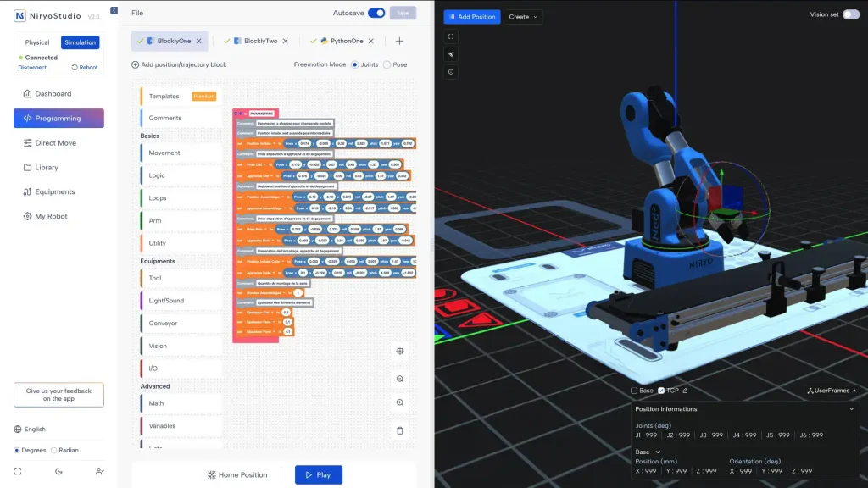
Task: Add a new program tab with plus icon
Action: click(x=399, y=41)
